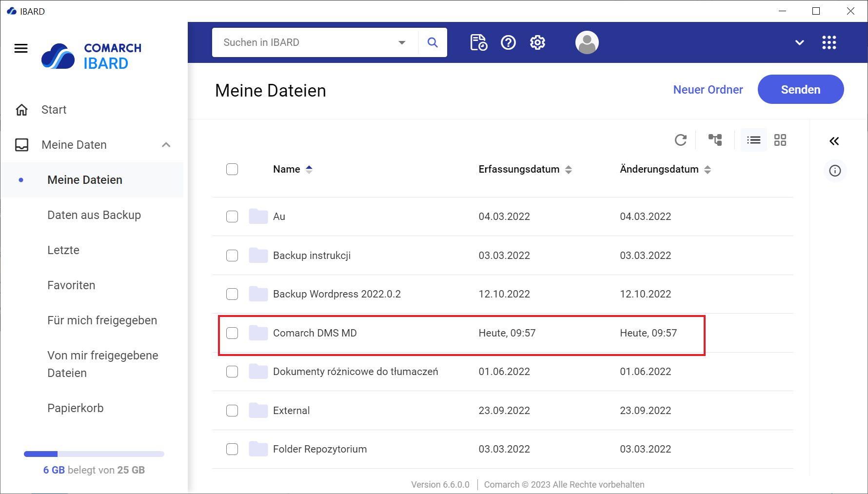Sort by Änderungsdatum column arrow

click(x=708, y=169)
